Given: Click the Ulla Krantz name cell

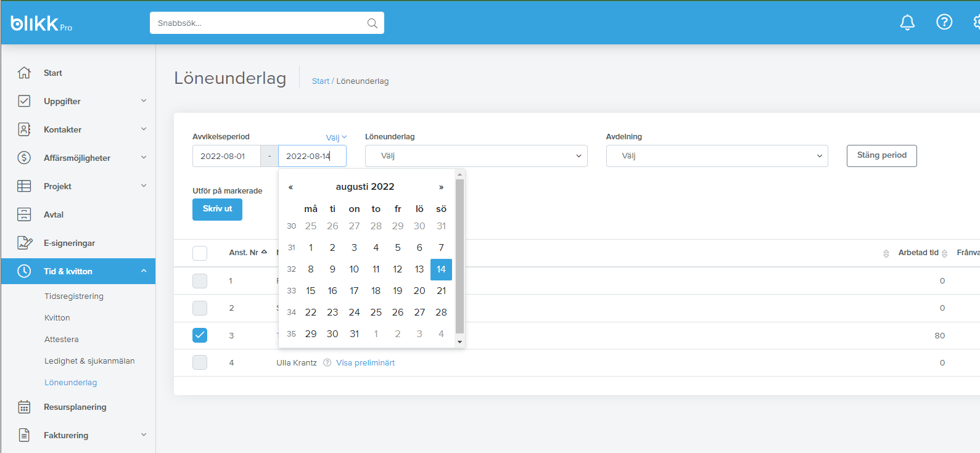Looking at the screenshot, I should tap(297, 363).
